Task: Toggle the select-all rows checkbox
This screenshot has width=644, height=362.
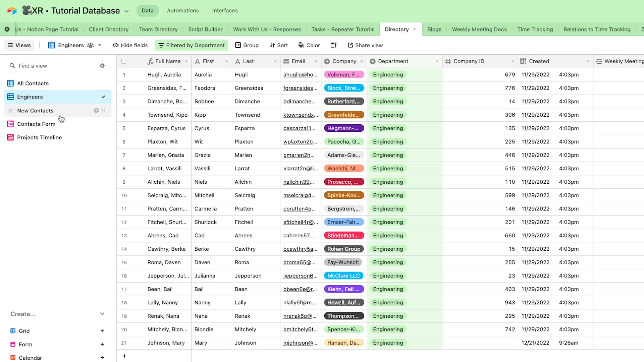Action: (124, 61)
